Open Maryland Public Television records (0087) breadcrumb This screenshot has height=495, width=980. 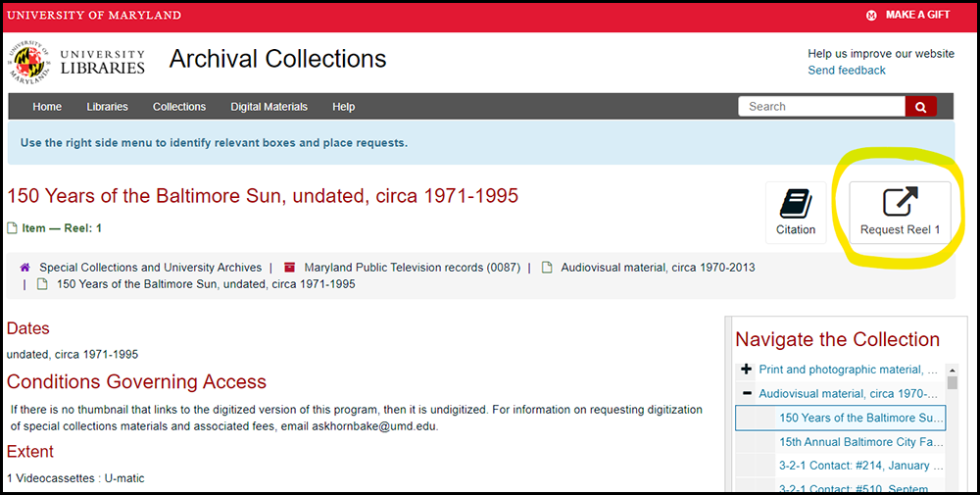tap(413, 268)
